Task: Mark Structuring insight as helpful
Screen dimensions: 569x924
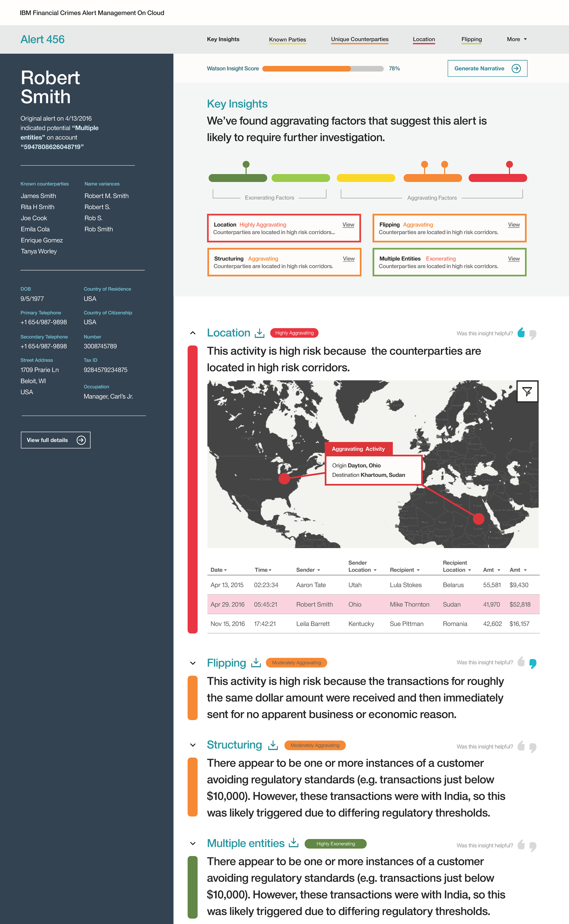Action: (x=521, y=746)
